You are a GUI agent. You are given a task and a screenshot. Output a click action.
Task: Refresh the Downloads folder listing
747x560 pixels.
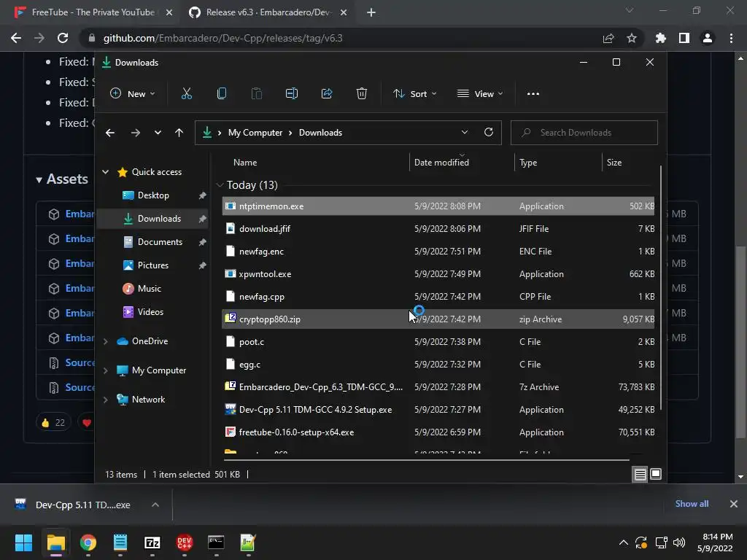[488, 133]
